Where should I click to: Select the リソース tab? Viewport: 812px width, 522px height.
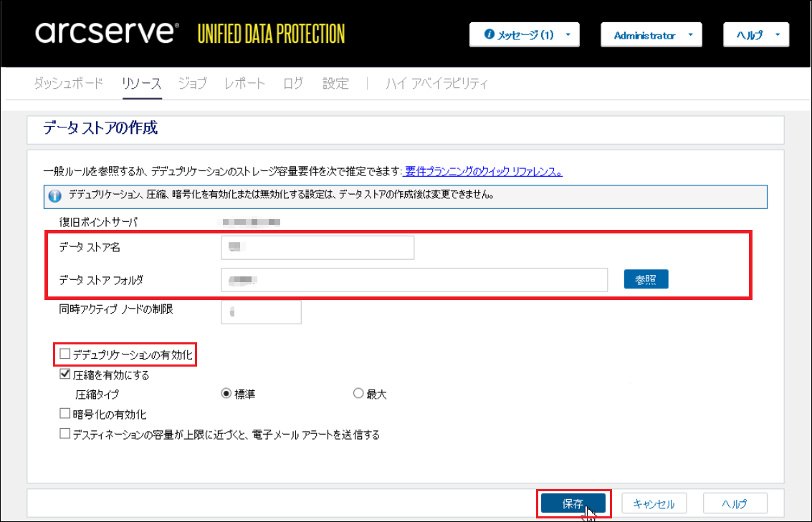[x=141, y=84]
